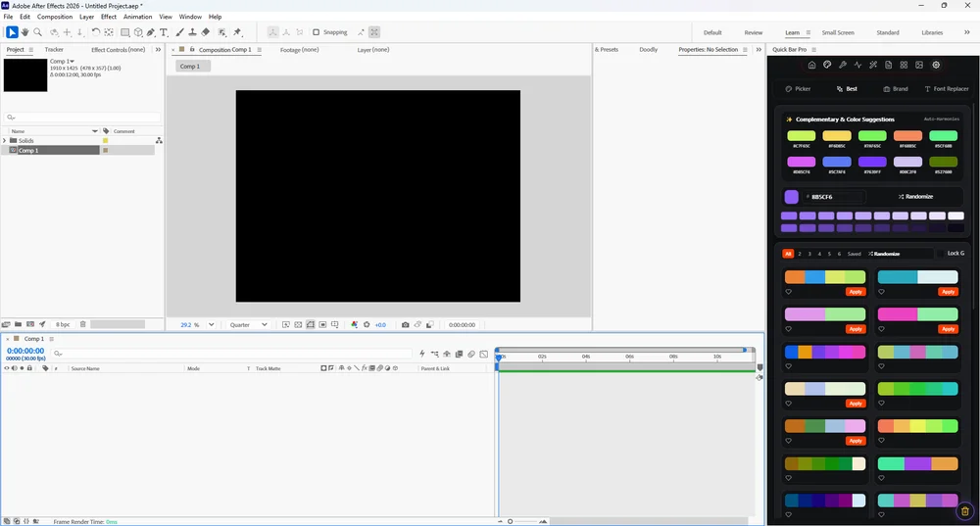Open Quick Bar Pro home icon
The width and height of the screenshot is (980, 526).
[x=811, y=65]
